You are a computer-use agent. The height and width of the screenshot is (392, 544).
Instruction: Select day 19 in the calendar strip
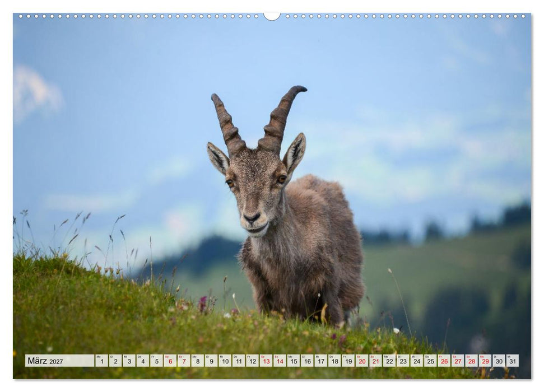(348, 361)
